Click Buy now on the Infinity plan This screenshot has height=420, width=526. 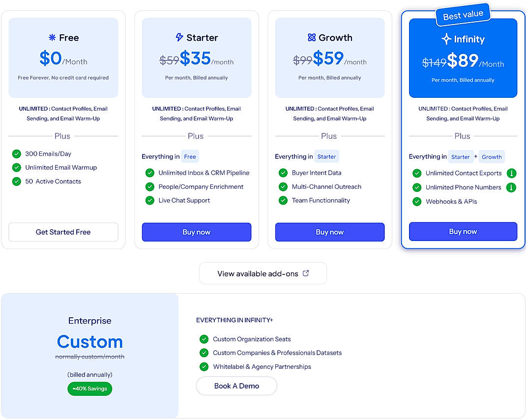pyautogui.click(x=463, y=231)
